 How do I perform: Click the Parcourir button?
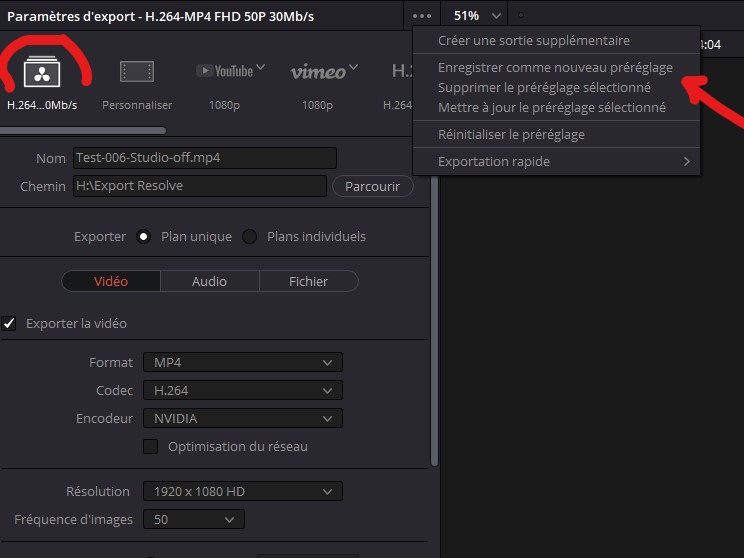[x=372, y=186]
